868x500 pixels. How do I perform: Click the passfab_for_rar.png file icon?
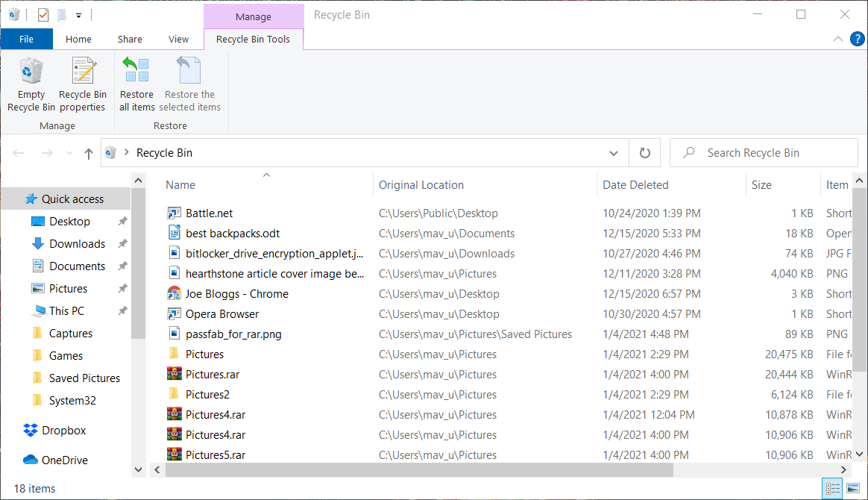(x=174, y=334)
